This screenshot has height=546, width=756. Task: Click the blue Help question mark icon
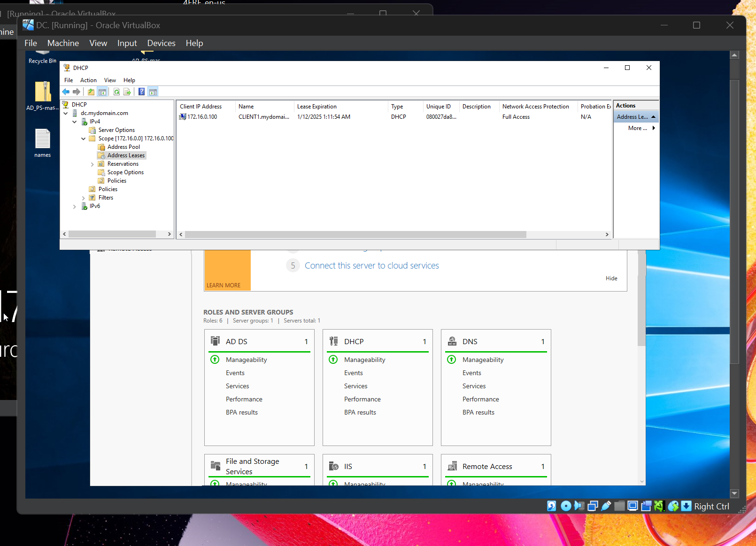pos(141,92)
